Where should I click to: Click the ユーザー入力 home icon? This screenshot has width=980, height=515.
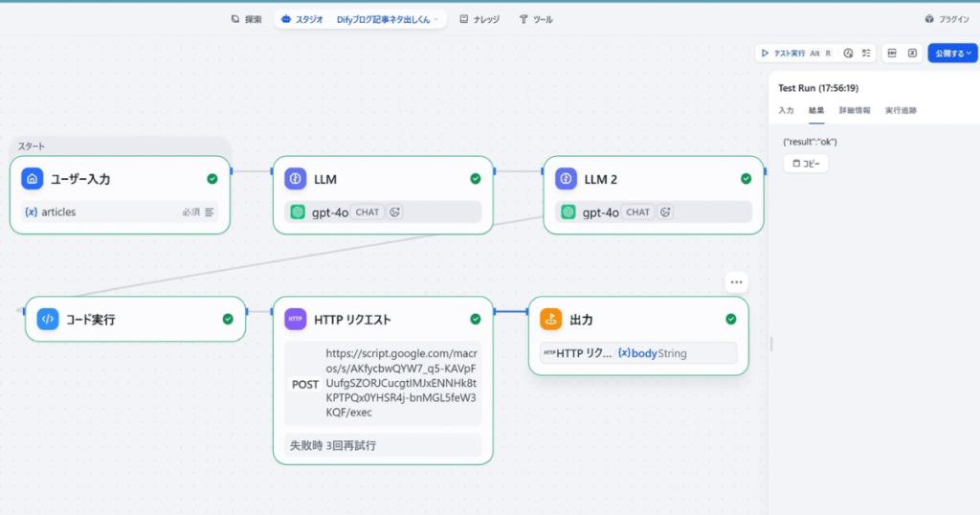tap(32, 179)
